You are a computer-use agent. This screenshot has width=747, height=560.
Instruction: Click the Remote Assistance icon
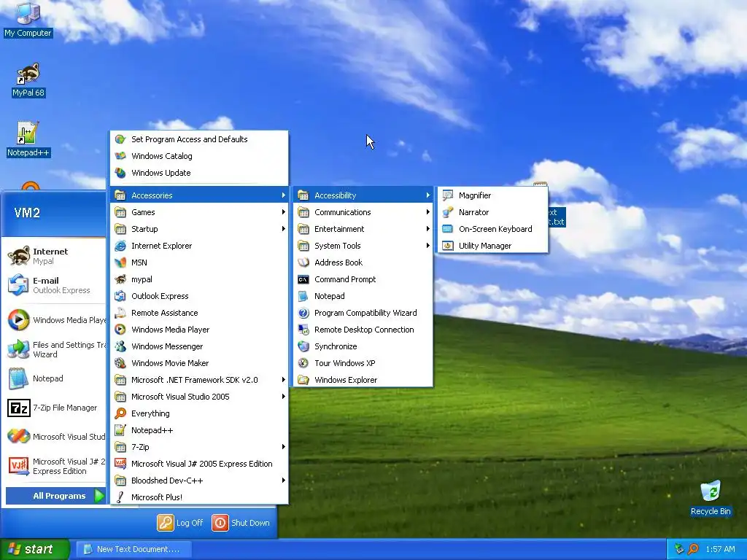[120, 313]
